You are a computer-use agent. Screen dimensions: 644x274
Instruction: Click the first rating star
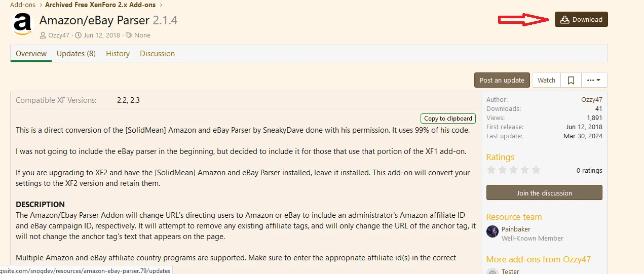(x=491, y=170)
